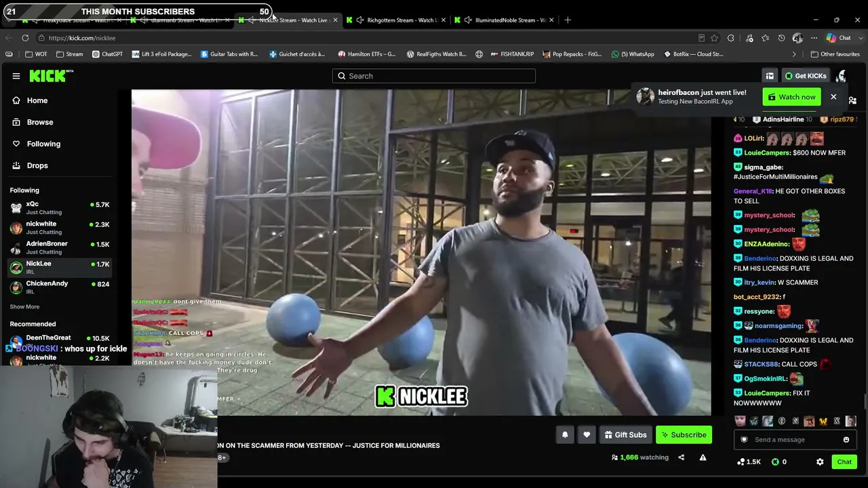Open the Stream bookmarks folder
The height and width of the screenshot is (488, 868).
[70, 54]
